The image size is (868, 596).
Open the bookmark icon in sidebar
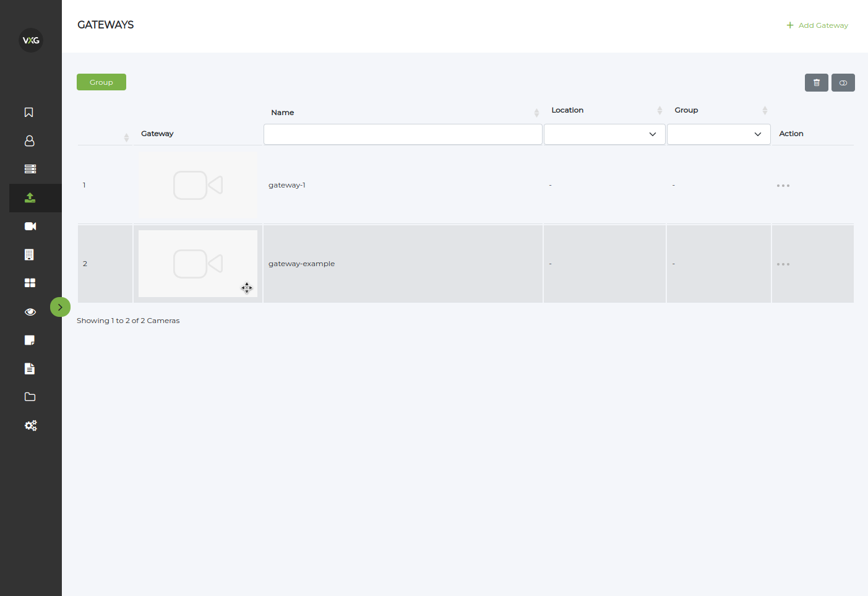29,112
